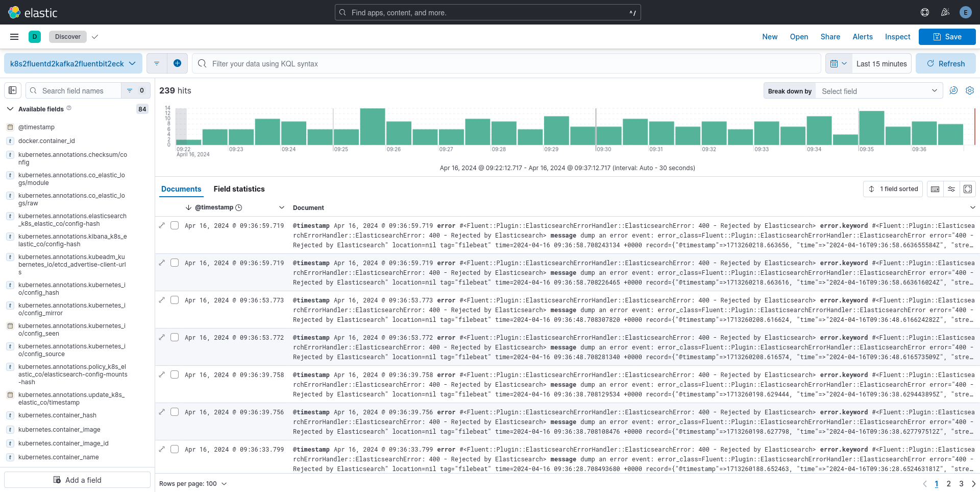The image size is (980, 492).
Task: Switch to Field statistics tab
Action: [x=239, y=189]
